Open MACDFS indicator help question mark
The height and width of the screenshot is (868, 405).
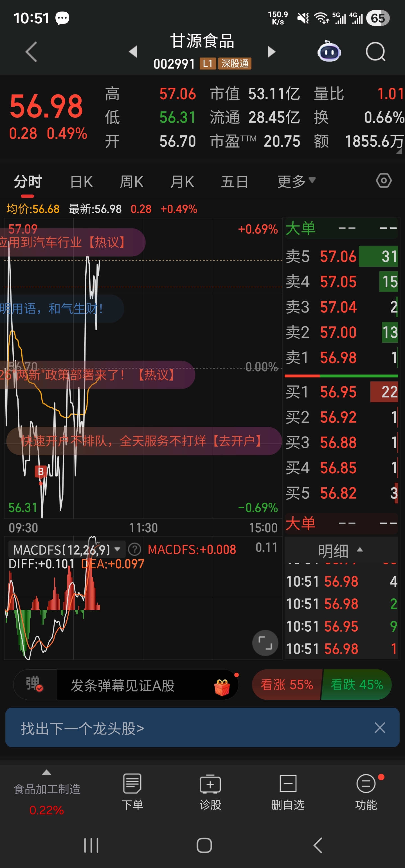point(134,550)
